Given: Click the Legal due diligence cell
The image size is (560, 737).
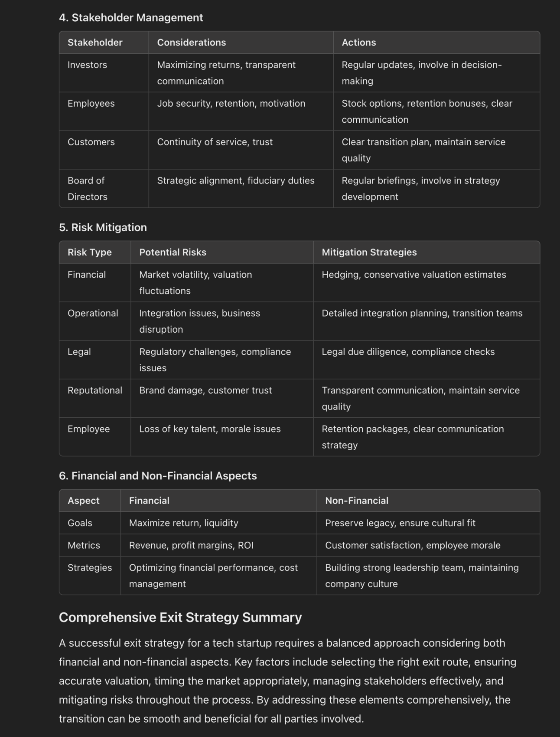Looking at the screenshot, I should pyautogui.click(x=427, y=360).
